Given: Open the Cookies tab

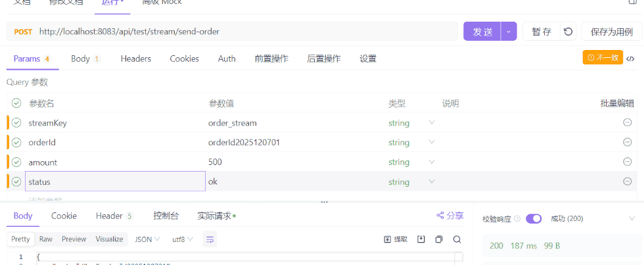Looking at the screenshot, I should pyautogui.click(x=185, y=59).
